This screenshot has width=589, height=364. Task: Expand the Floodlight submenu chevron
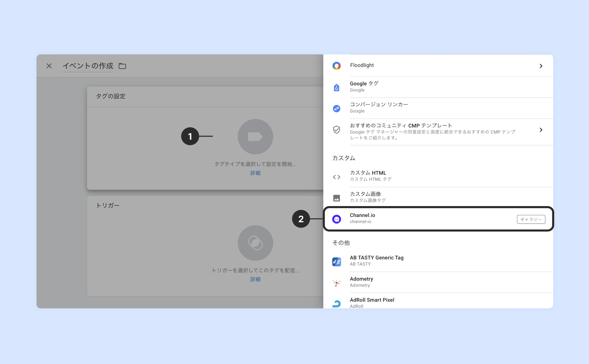click(541, 66)
